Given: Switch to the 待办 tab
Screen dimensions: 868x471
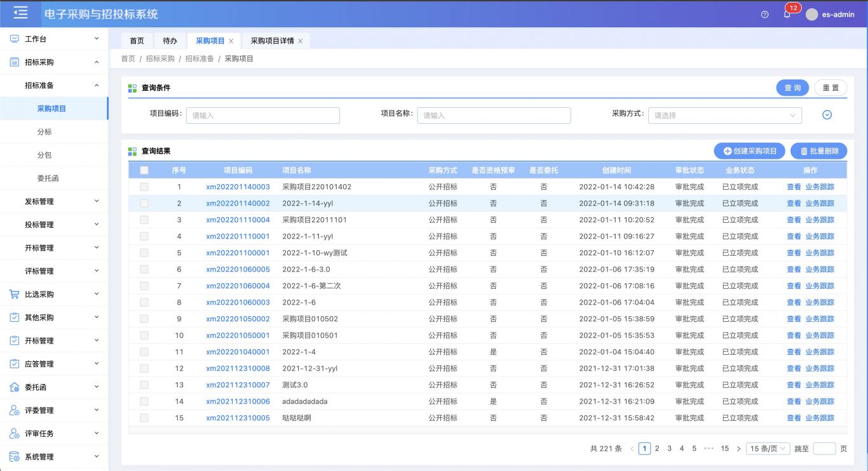Looking at the screenshot, I should pos(170,41).
